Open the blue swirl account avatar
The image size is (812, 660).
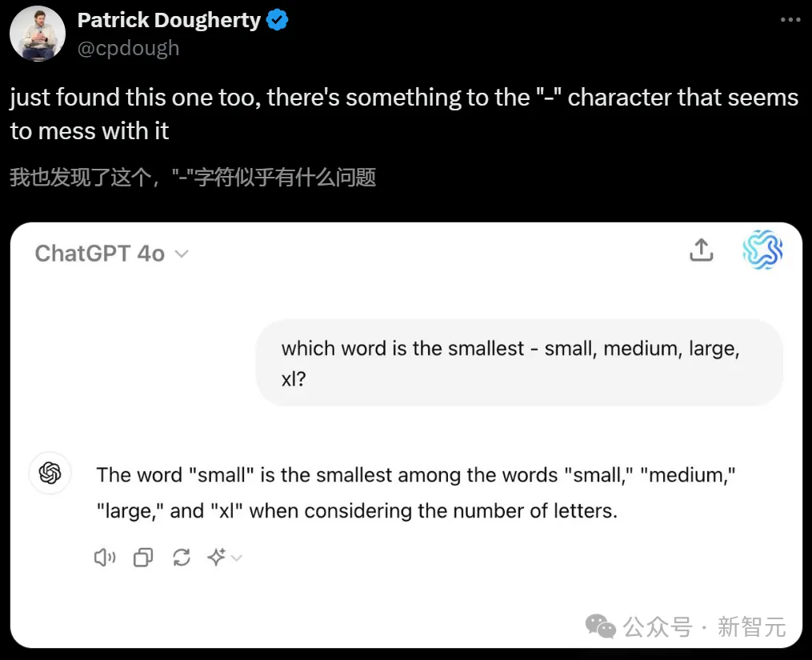pyautogui.click(x=762, y=250)
